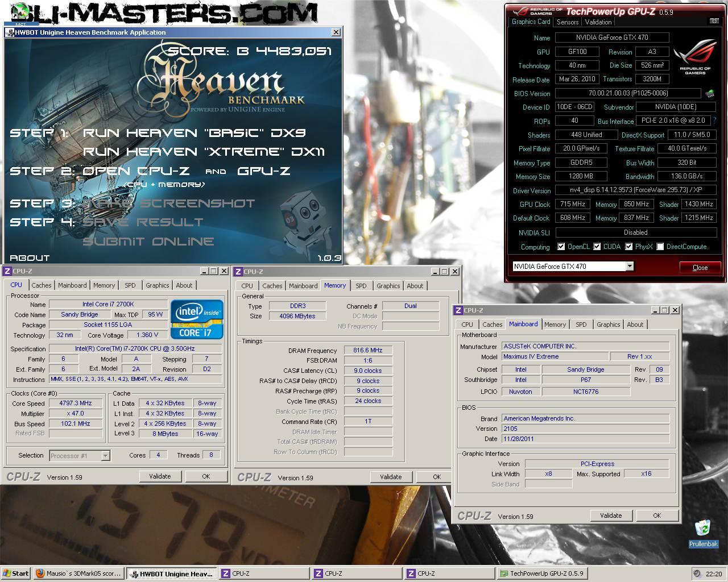
Task: Click OK in left CPU-Z window
Action: (206, 476)
